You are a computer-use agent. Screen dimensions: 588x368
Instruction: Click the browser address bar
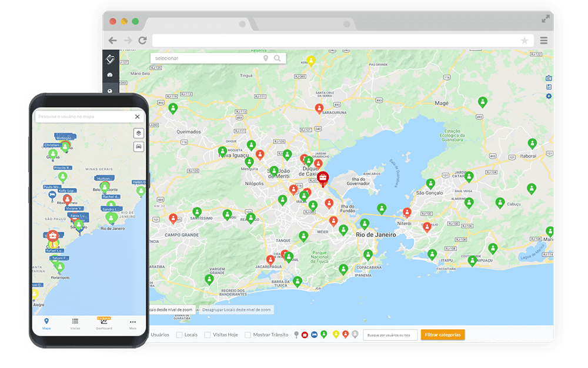coord(342,41)
